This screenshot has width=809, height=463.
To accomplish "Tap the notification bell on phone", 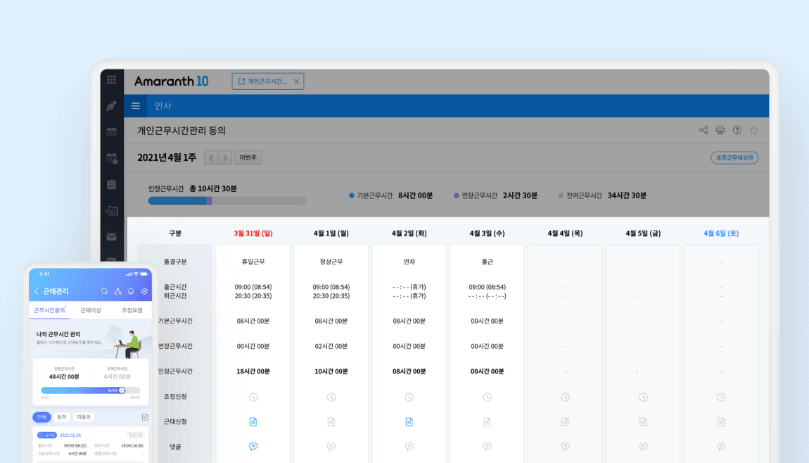I will tap(131, 291).
